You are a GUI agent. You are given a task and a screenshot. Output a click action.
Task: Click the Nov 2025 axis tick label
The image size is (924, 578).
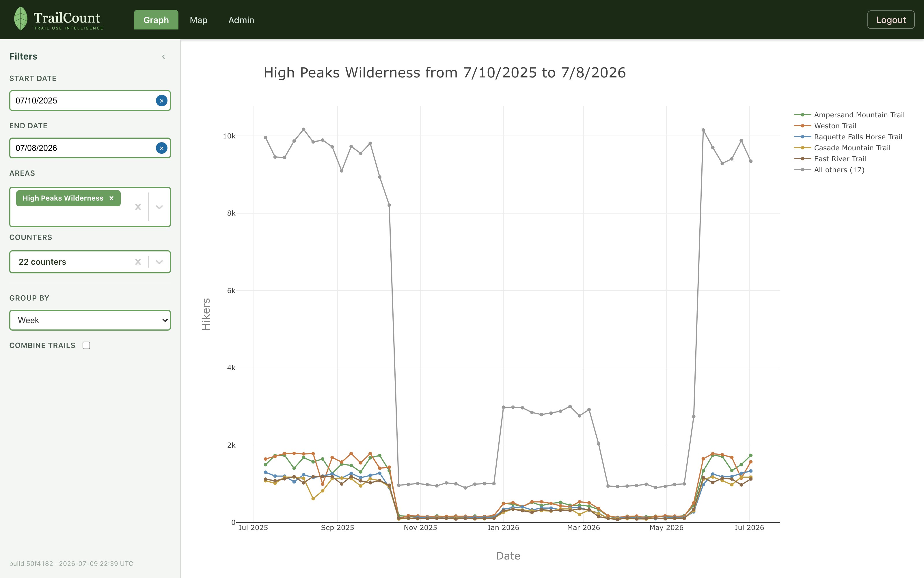point(420,527)
